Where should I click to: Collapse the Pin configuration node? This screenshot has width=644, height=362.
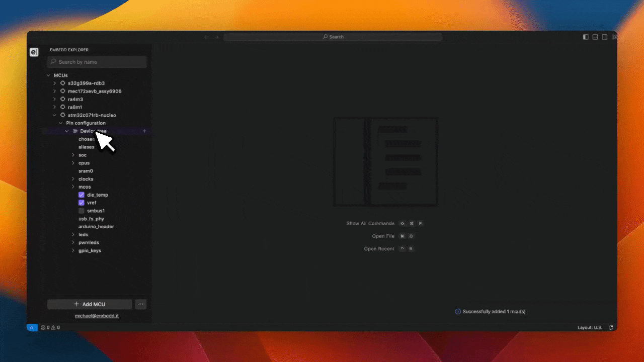[x=61, y=123]
